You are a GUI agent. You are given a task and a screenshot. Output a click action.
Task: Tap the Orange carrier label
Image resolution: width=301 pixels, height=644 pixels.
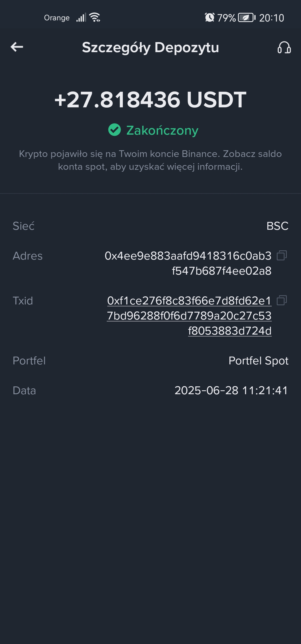pos(57,18)
